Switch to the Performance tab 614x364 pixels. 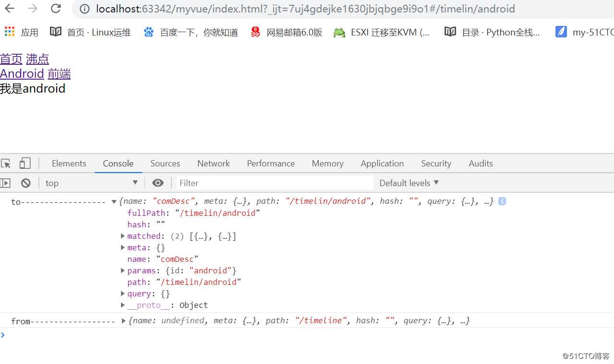pyautogui.click(x=271, y=164)
